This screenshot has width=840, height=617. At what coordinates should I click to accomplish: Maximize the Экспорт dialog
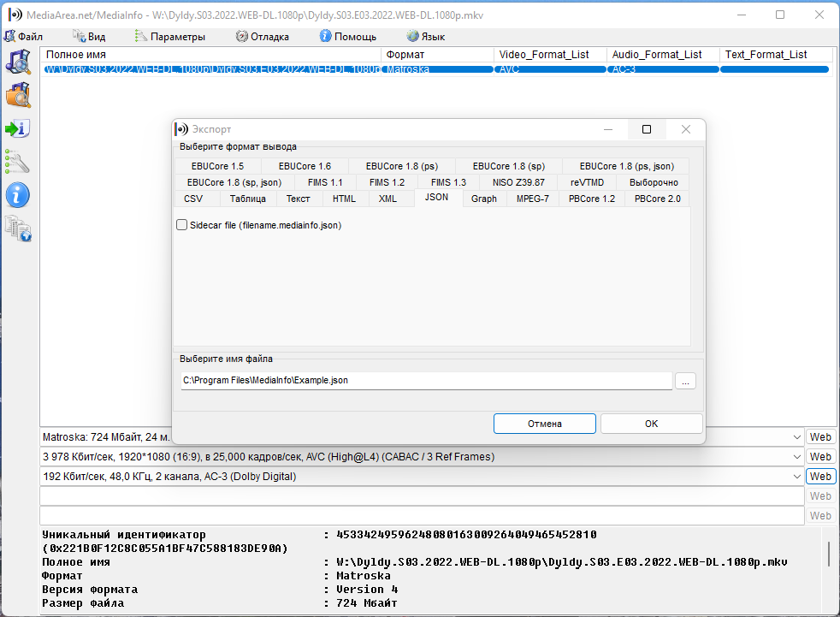[647, 129]
